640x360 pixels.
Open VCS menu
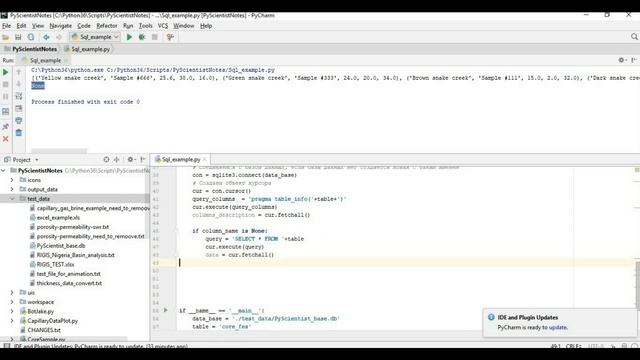(x=163, y=26)
